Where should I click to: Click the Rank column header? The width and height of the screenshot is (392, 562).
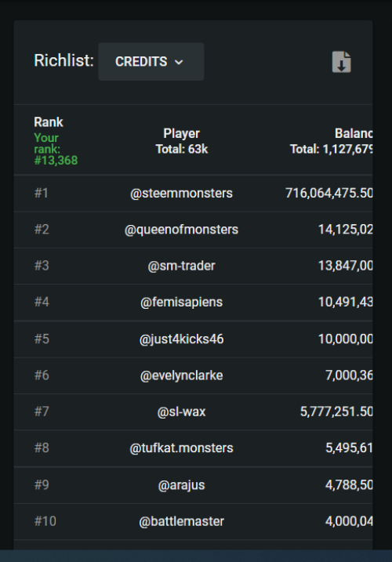coord(49,122)
